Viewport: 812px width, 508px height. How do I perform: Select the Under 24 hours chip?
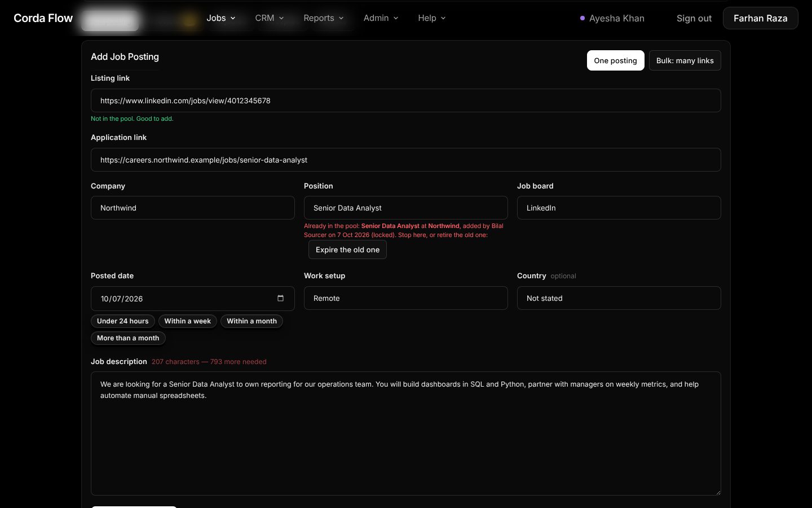click(122, 321)
